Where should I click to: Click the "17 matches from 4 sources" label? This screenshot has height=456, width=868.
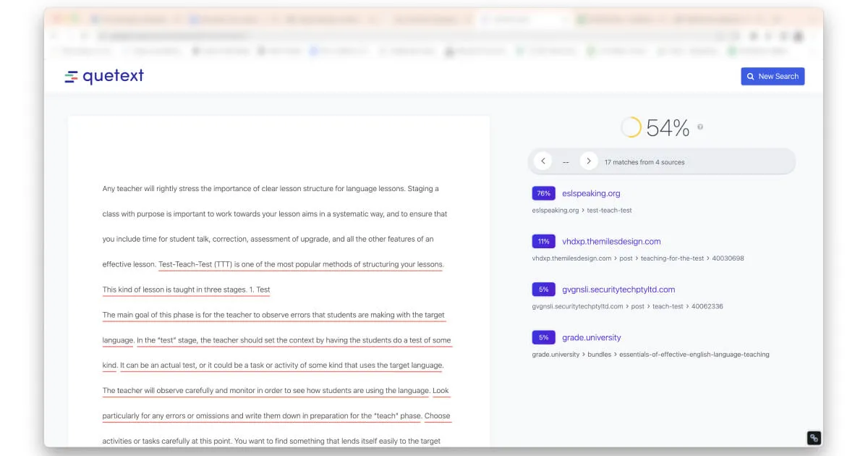(x=644, y=162)
